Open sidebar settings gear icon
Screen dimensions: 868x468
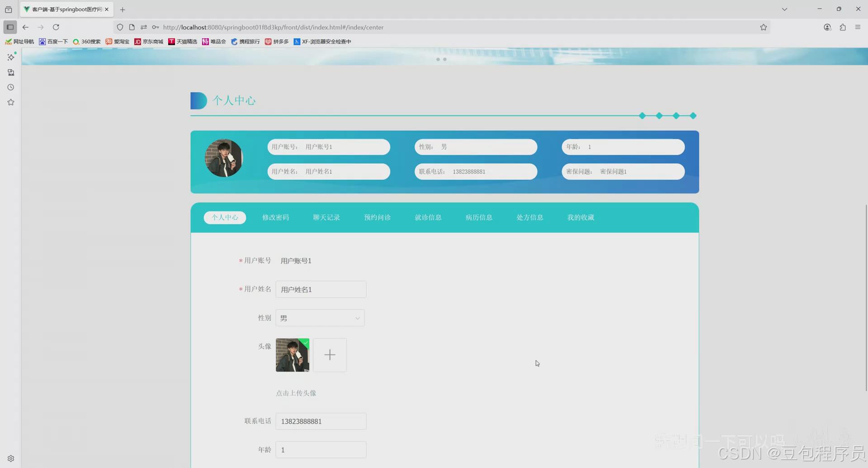point(11,459)
